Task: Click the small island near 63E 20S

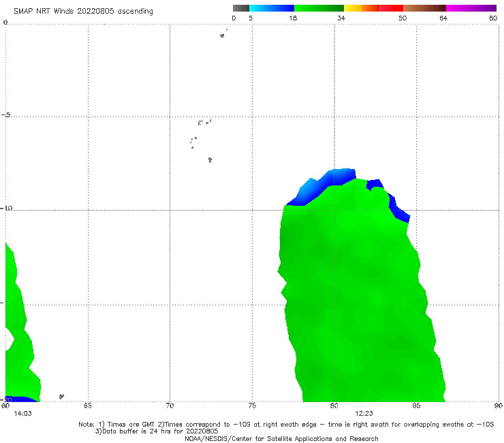Action: tap(61, 397)
